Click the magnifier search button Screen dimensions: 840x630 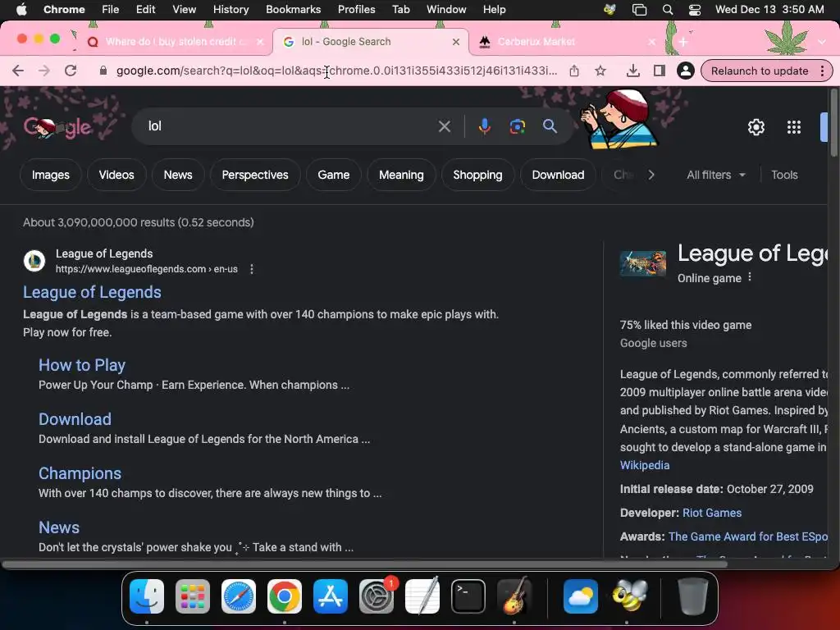coord(550,126)
